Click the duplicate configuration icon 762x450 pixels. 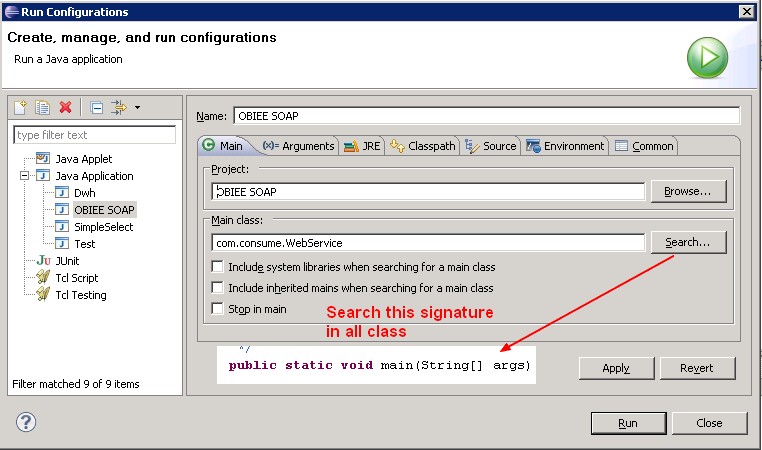(x=43, y=108)
